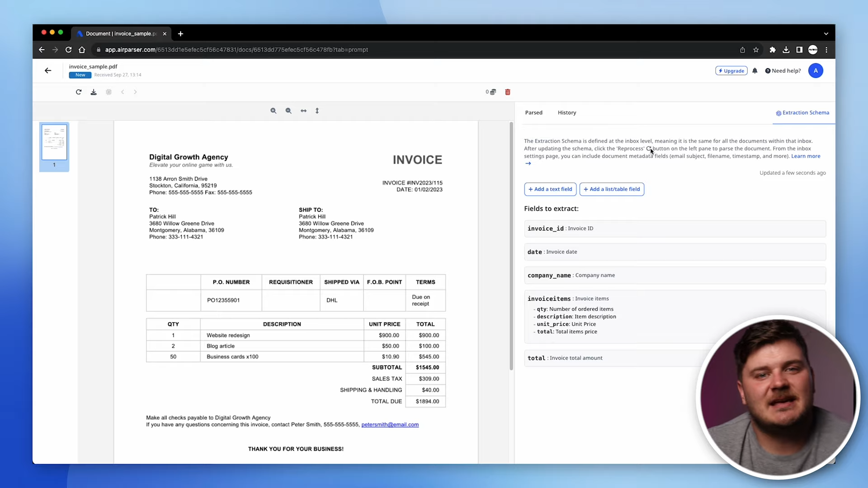Zoom out on the PDF preview

pyautogui.click(x=288, y=111)
